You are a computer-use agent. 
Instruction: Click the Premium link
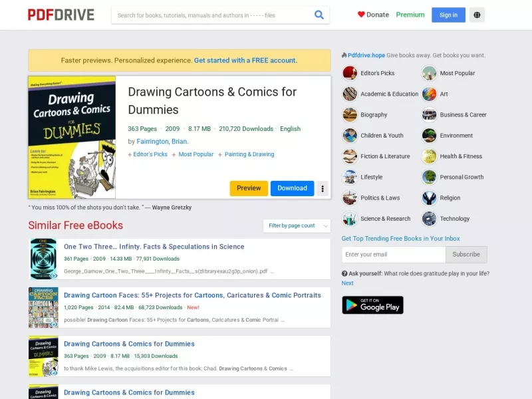410,15
